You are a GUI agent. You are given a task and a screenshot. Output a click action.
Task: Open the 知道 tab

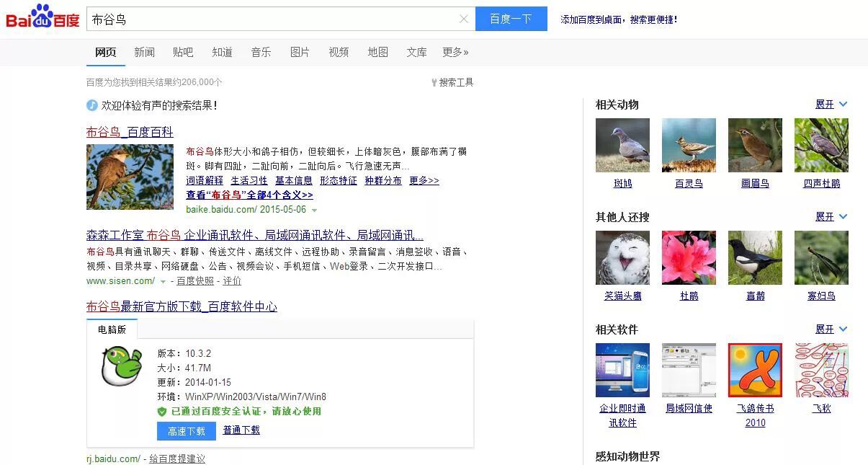coord(222,52)
